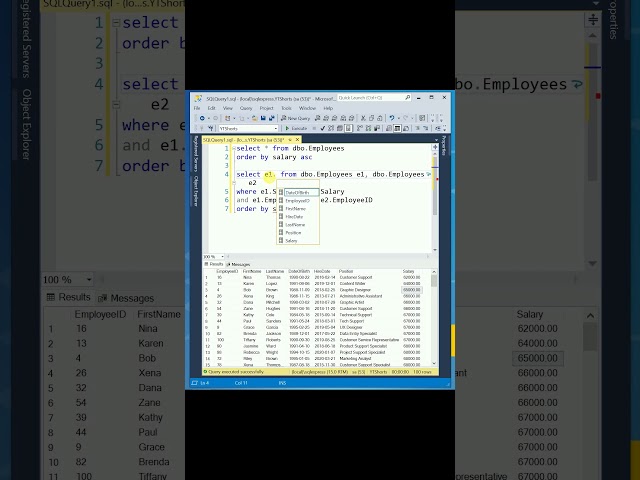640x480 pixels.
Task: Choose FirstName in the IntelliSense list
Action: coord(298,209)
